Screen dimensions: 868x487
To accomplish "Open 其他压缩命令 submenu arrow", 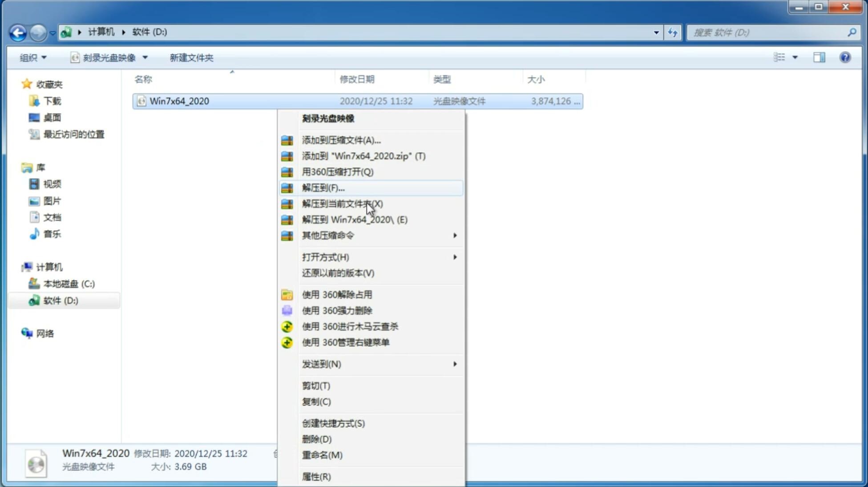I will [455, 235].
